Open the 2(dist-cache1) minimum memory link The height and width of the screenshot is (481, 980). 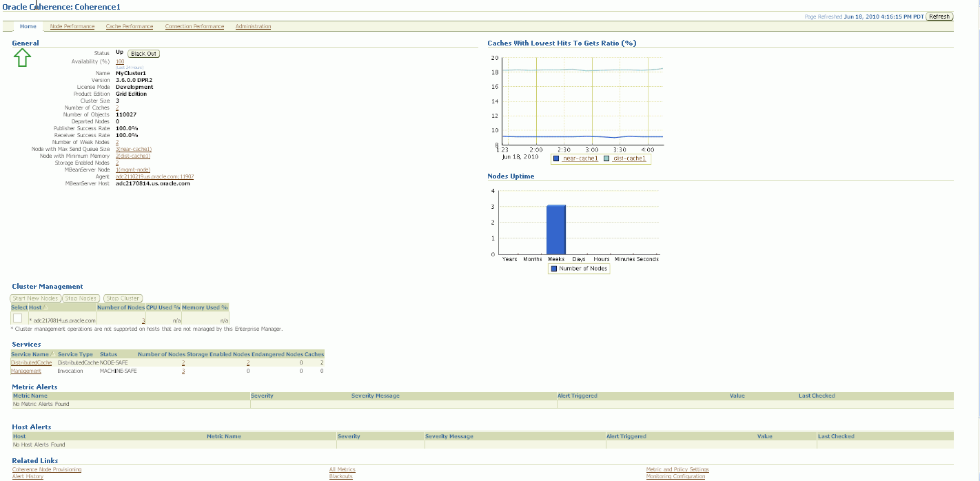[x=133, y=156]
